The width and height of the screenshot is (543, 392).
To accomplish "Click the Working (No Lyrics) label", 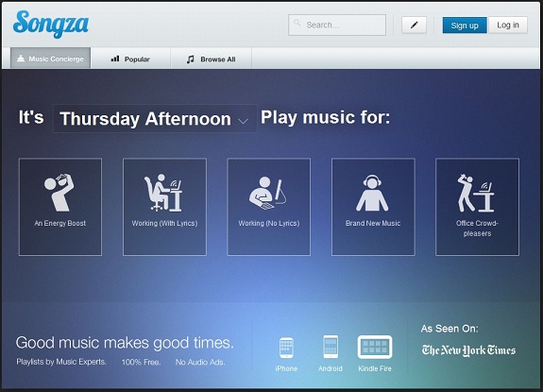I will (269, 223).
